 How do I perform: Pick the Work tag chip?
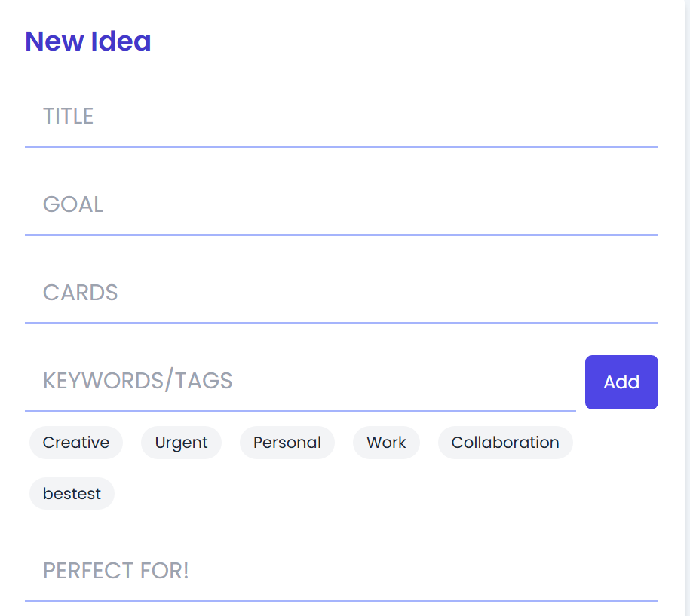point(386,443)
